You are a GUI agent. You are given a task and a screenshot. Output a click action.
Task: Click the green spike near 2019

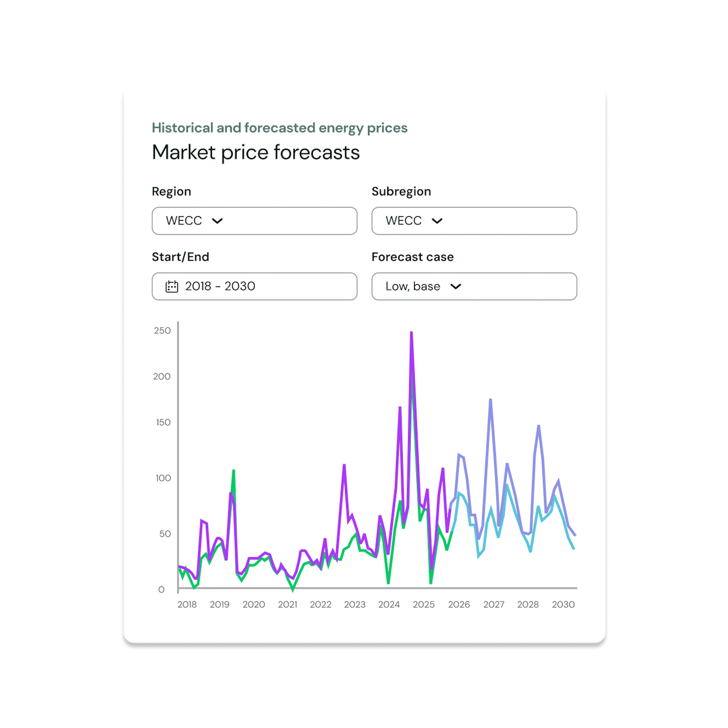pyautogui.click(x=234, y=471)
